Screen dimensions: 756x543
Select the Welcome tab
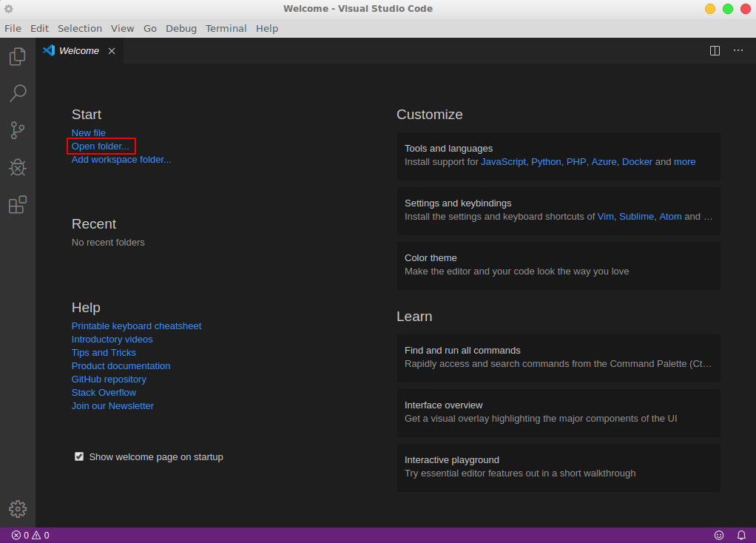click(79, 51)
